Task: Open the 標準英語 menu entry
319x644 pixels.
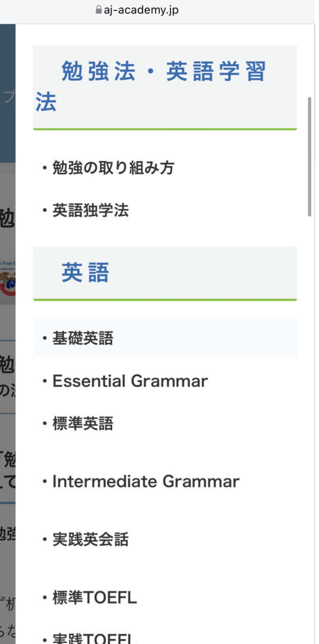Action: [x=83, y=423]
